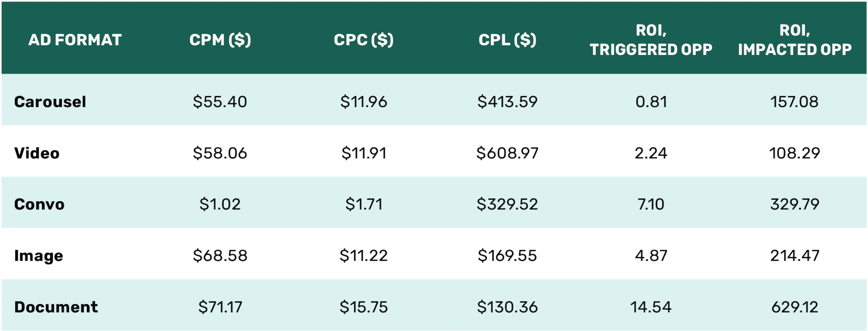Select the CPM ($) column header

(220, 40)
